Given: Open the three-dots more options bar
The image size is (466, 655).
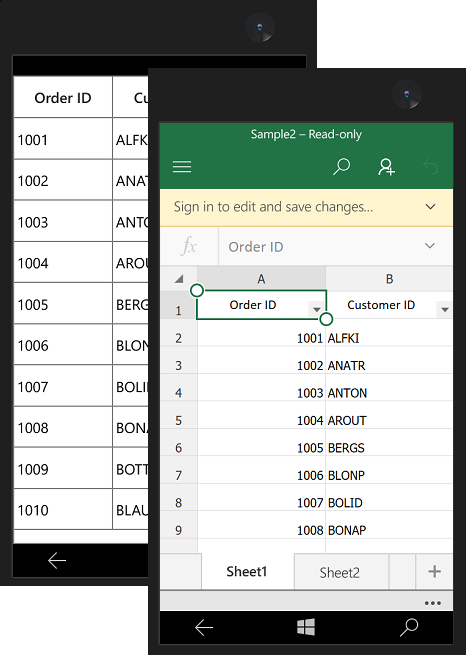Looking at the screenshot, I should point(433,603).
